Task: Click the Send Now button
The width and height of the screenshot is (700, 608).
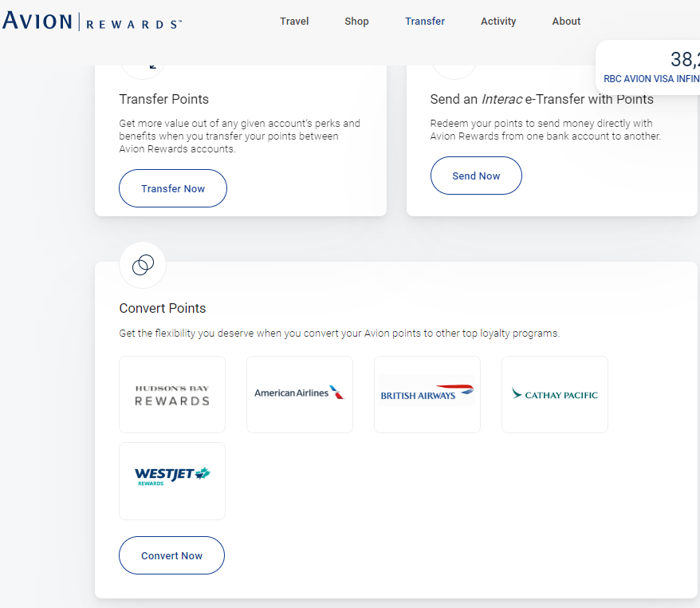Action: pos(476,176)
